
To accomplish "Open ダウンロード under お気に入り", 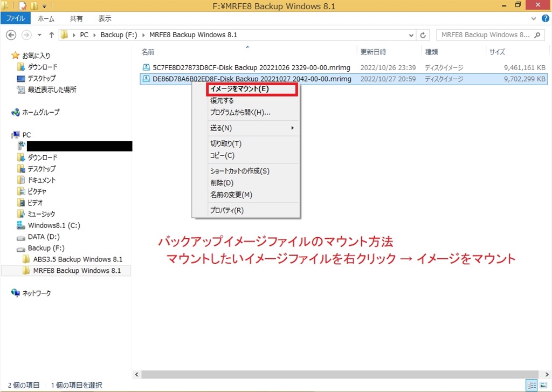I will pos(42,67).
